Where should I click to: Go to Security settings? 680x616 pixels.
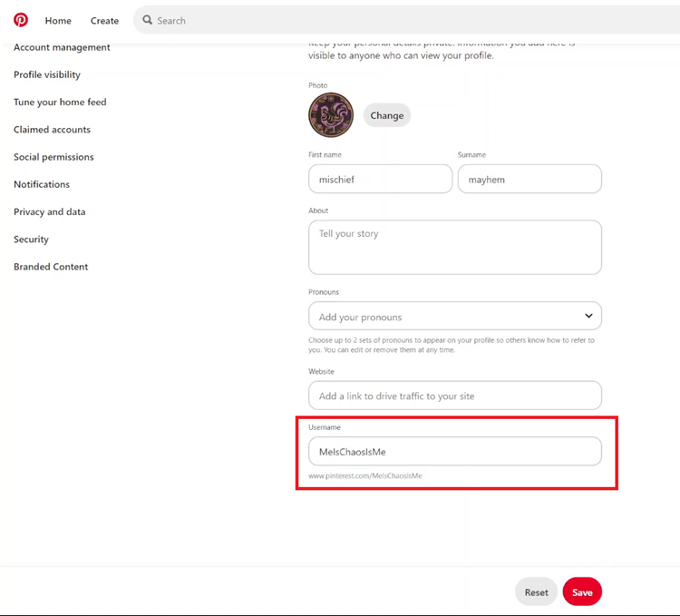31,240
